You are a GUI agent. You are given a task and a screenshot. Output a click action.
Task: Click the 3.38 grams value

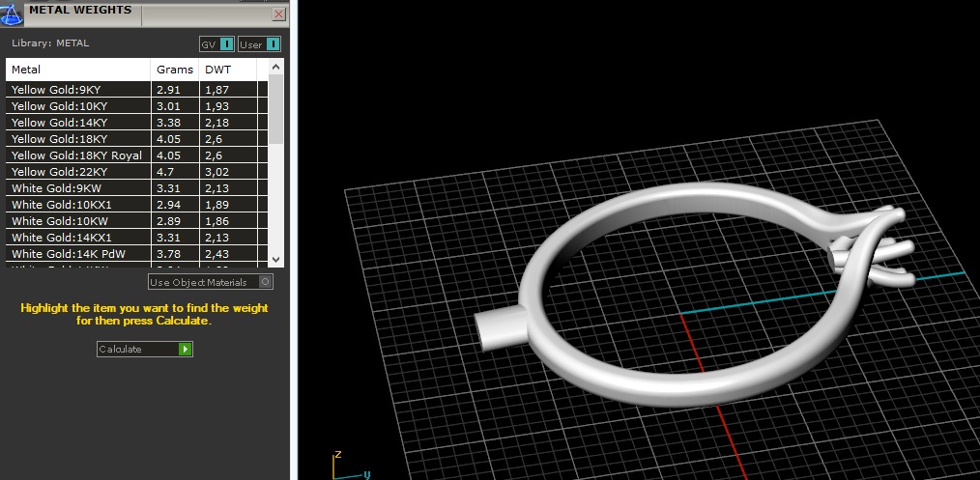pos(168,123)
